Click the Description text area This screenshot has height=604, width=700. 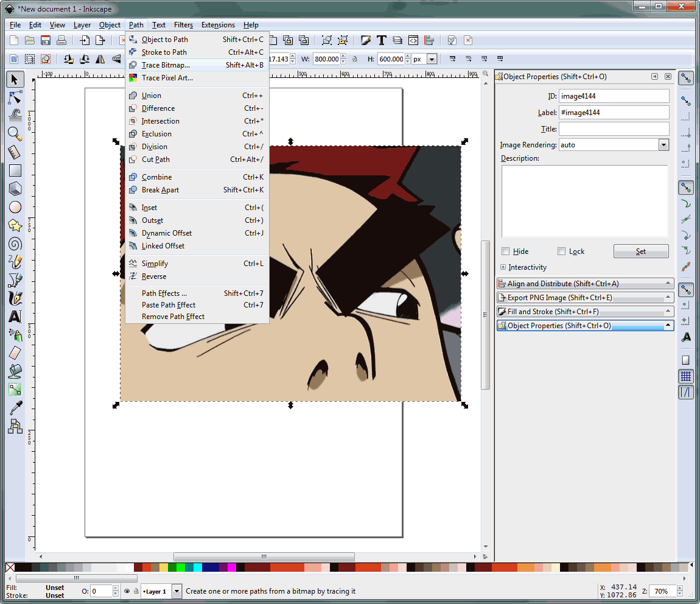point(584,201)
